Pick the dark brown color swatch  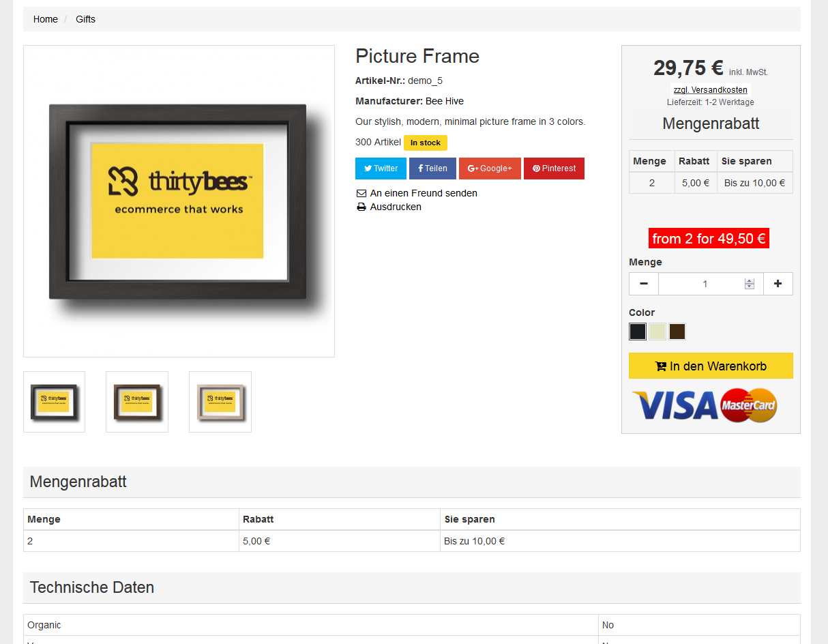pyautogui.click(x=677, y=332)
